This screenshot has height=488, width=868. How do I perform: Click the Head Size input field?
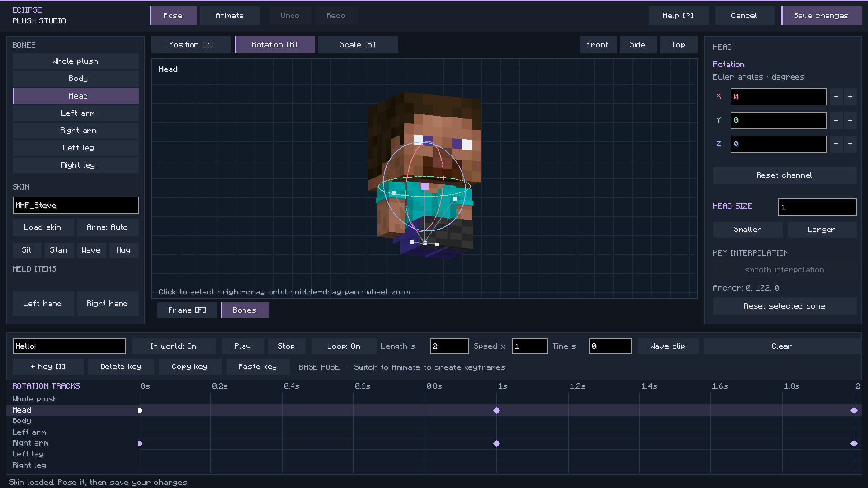[817, 207]
